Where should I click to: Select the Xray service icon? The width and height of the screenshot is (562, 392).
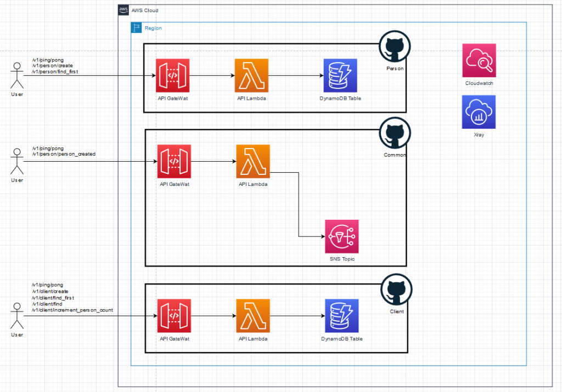[x=479, y=112]
